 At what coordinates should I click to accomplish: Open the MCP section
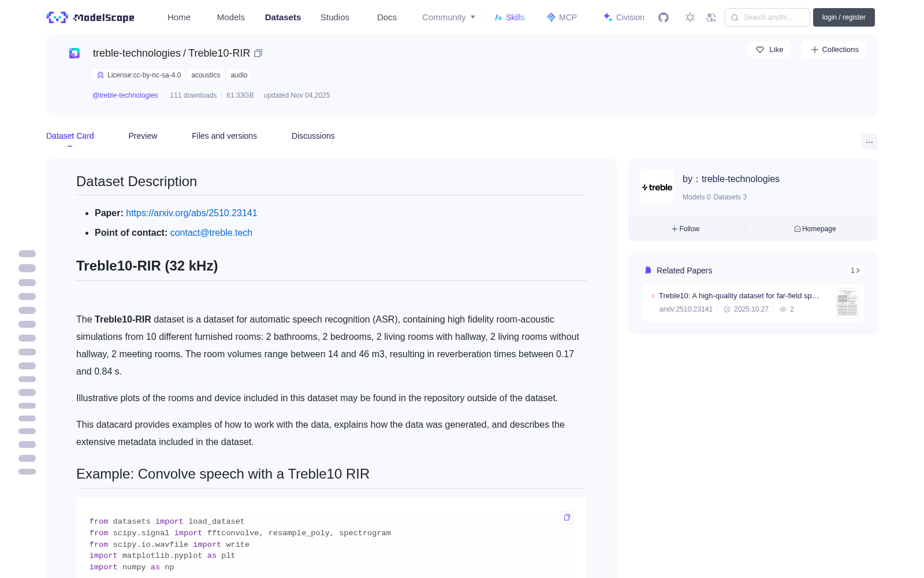[562, 17]
